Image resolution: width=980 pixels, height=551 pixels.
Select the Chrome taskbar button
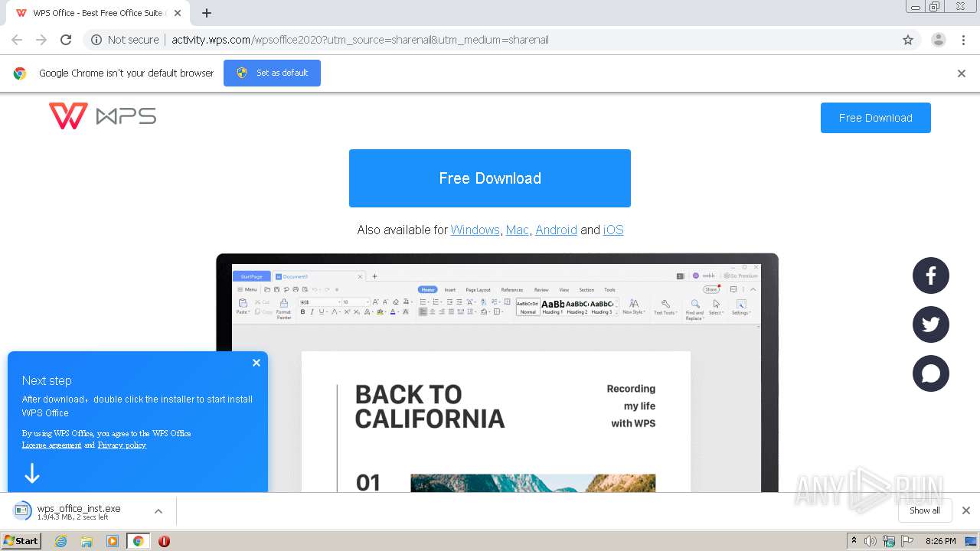pyautogui.click(x=138, y=541)
